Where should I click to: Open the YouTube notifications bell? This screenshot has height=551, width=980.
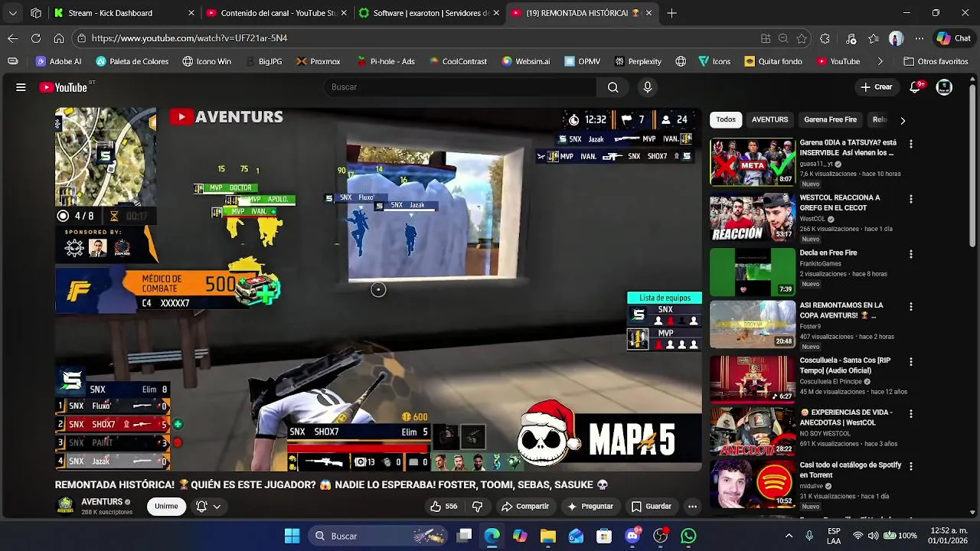pyautogui.click(x=915, y=87)
